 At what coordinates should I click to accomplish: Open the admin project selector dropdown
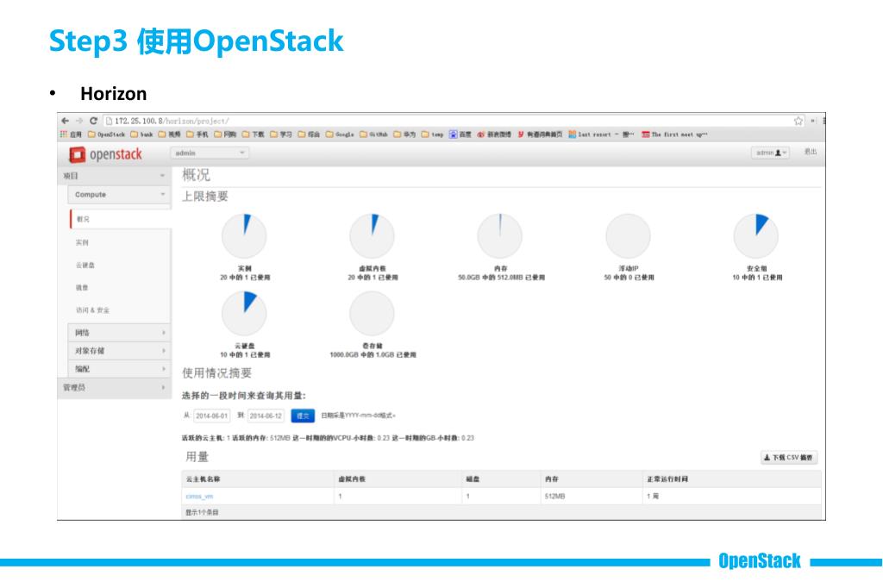[210, 153]
